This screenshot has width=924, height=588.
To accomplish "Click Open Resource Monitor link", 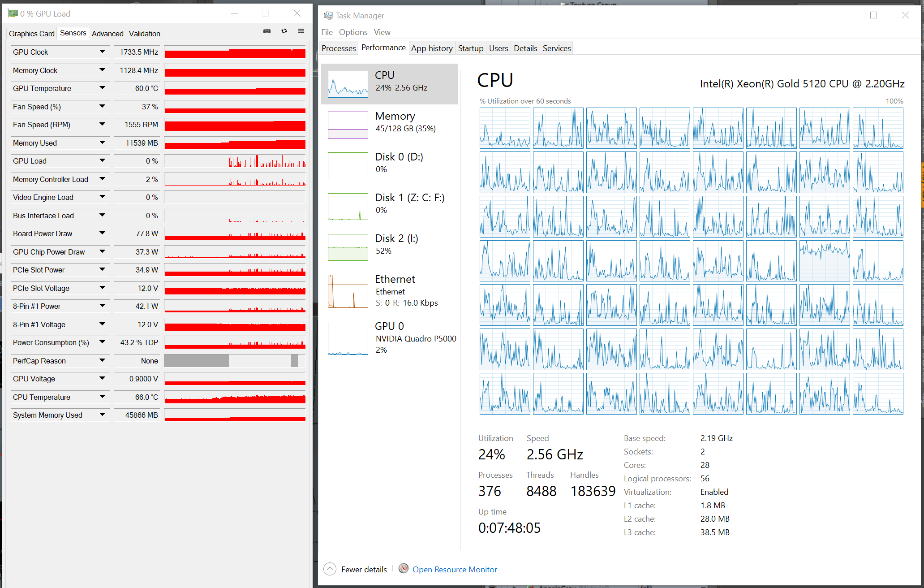I will click(455, 569).
